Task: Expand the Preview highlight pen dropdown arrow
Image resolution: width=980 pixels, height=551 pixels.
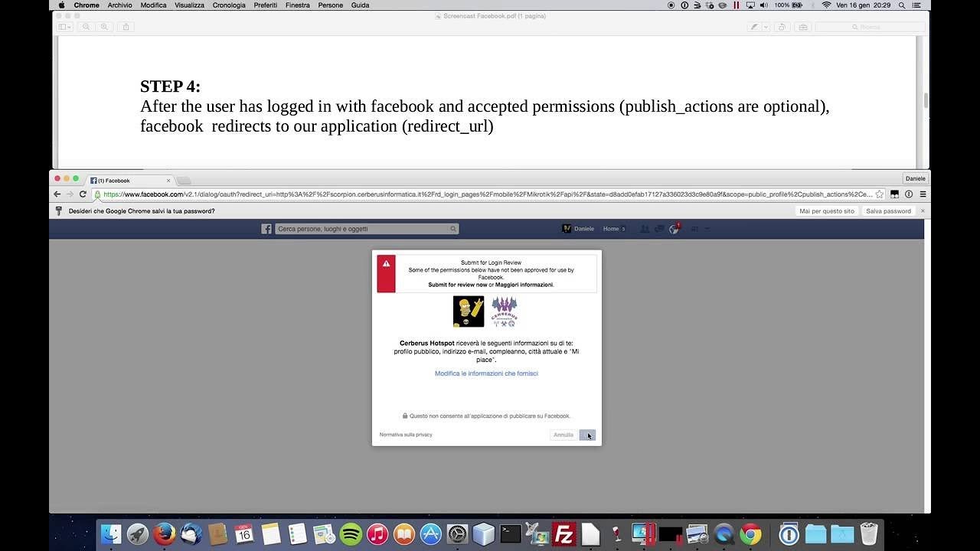Action: pos(766,27)
